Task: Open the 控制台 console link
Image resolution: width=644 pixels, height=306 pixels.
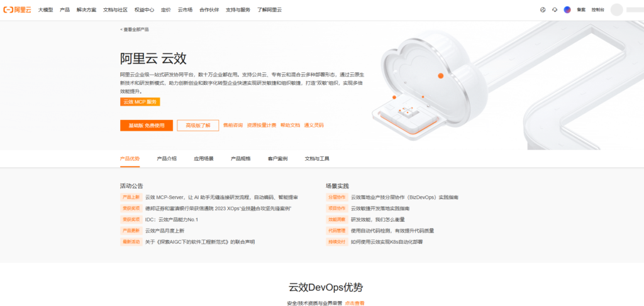Action: pos(598,9)
